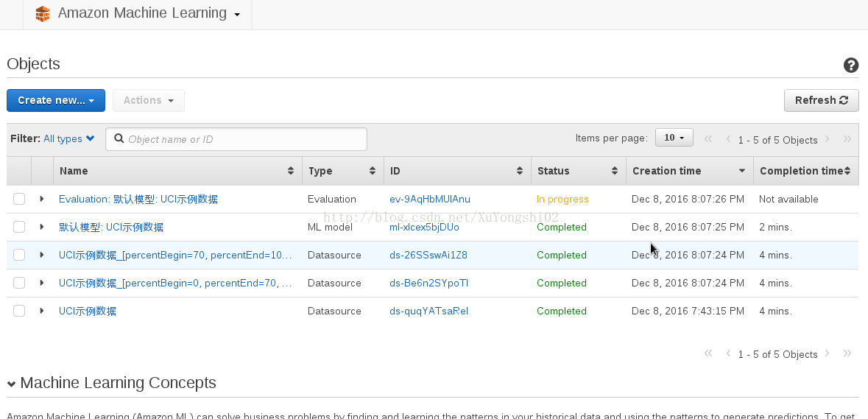Select checkbox for ds-26SSswAi1Z8 datasource row

[19, 255]
